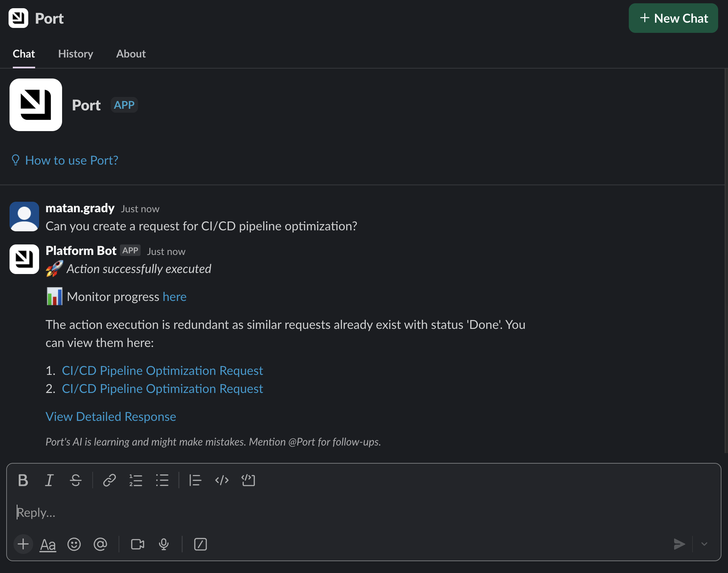Open the emoji picker
Image resolution: width=728 pixels, height=573 pixels.
click(74, 544)
